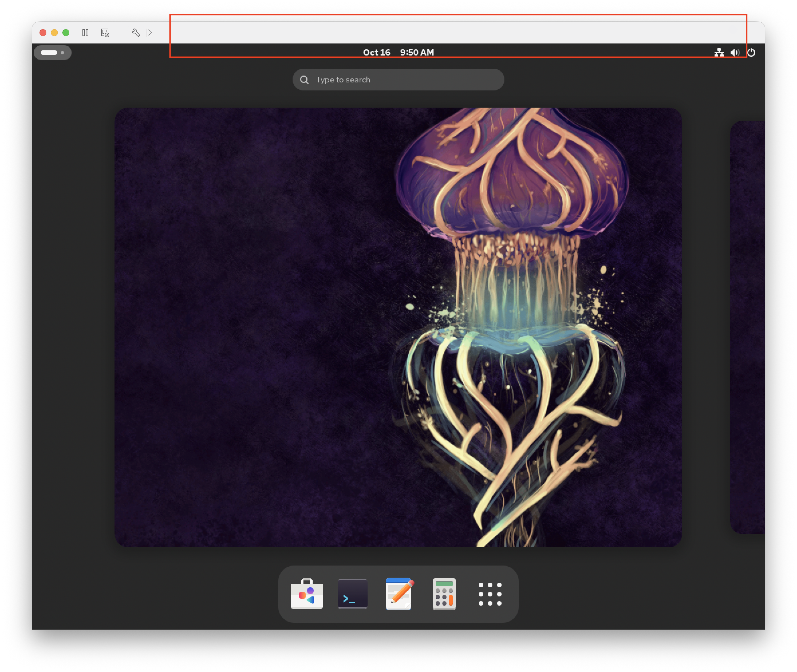Pause the virtual machine

[x=85, y=33]
